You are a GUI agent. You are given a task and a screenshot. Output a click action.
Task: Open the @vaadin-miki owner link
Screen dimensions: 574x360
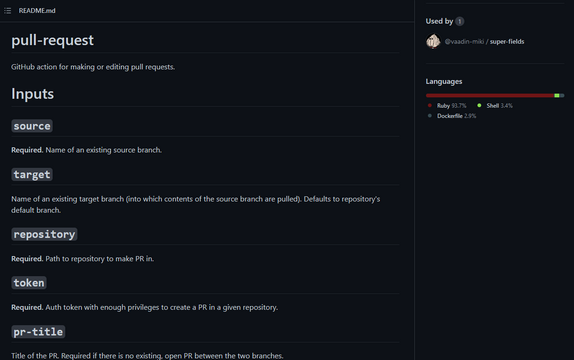pos(464,42)
